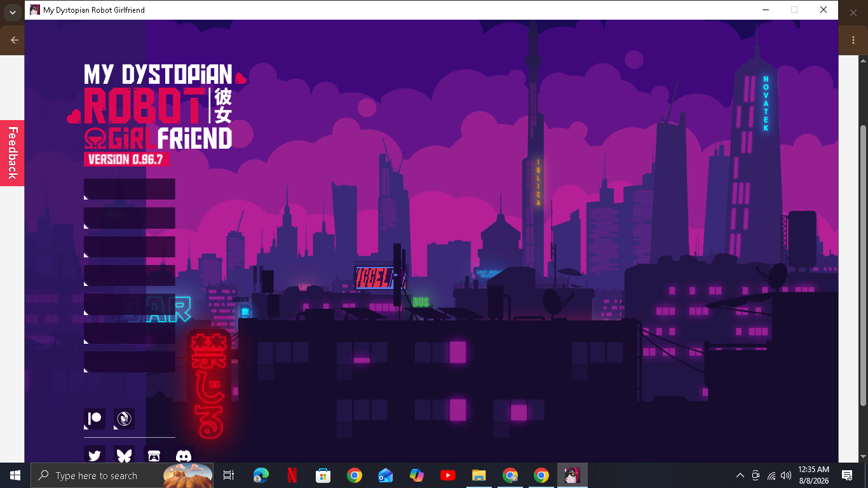Click the background browser's vertical scrollbar
The image size is (868, 488).
click(x=863, y=265)
